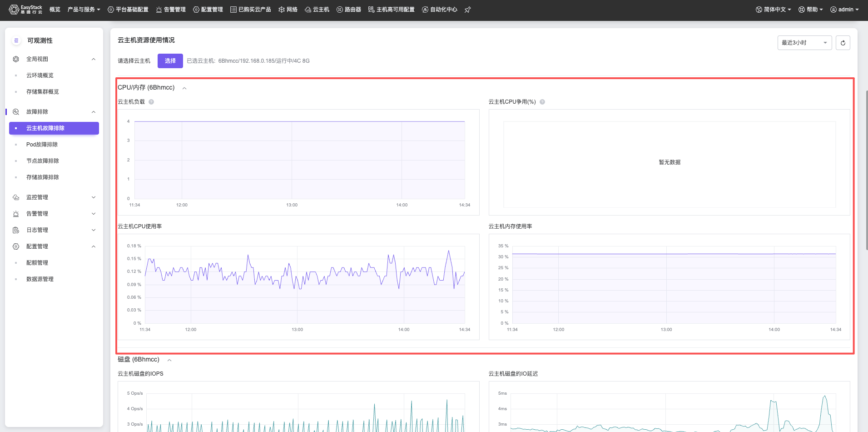Screen dimensions: 868x432
Task: Open 配额管理 in the sidebar
Action: point(37,263)
